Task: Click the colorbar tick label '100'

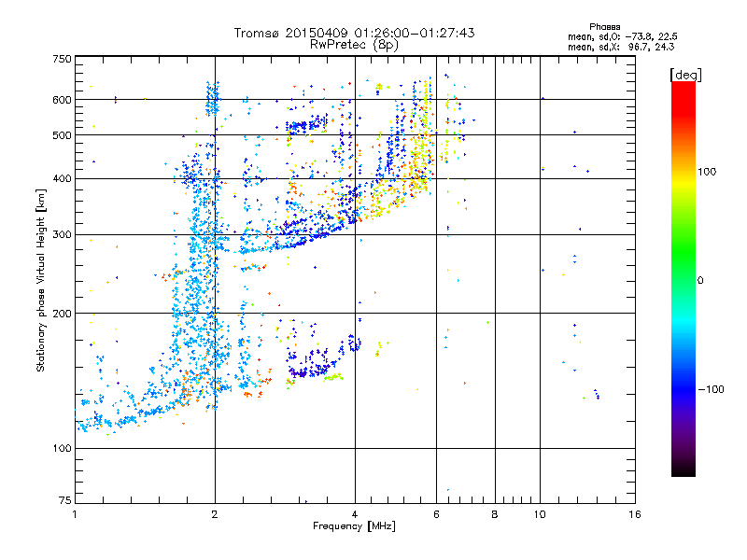Action: (x=707, y=172)
